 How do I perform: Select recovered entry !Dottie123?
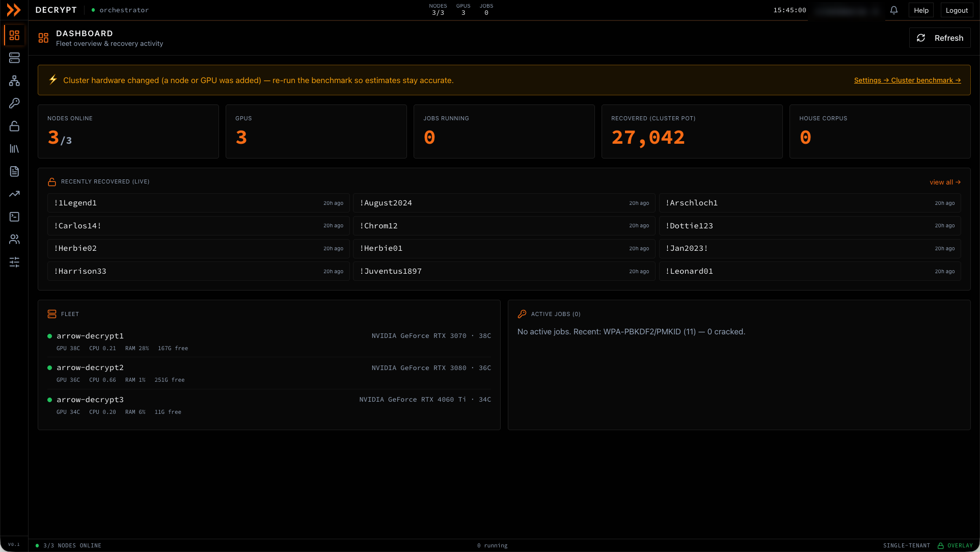click(x=810, y=226)
